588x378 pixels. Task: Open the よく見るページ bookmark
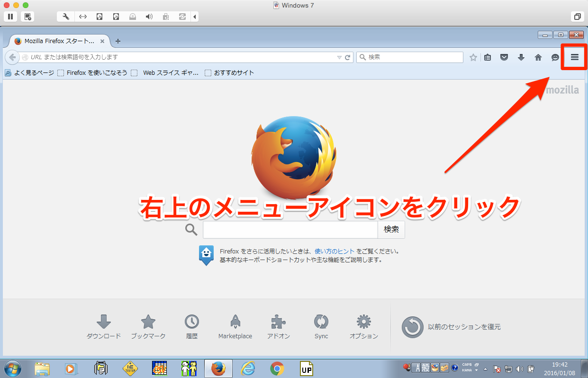tap(30, 73)
